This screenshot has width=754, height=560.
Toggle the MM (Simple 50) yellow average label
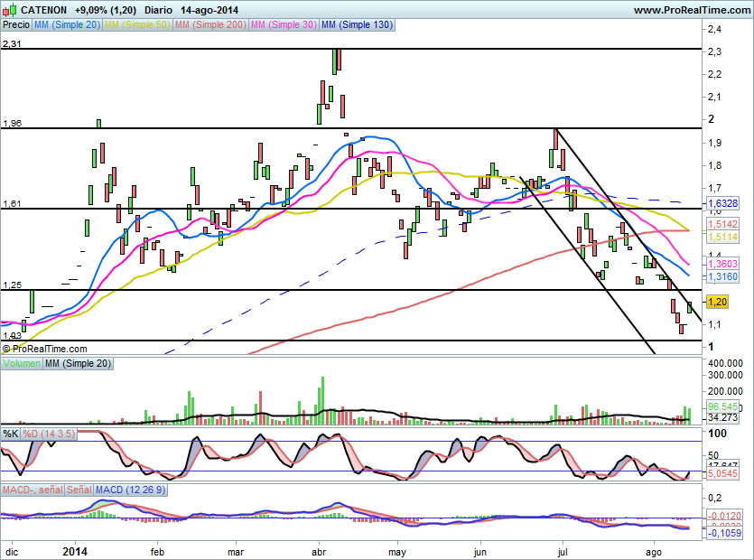coord(138,25)
